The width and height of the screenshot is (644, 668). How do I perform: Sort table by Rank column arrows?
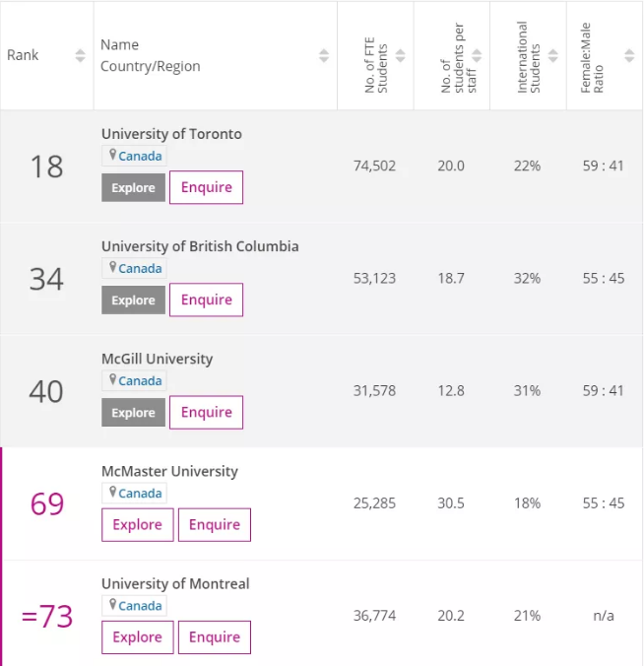[80, 55]
